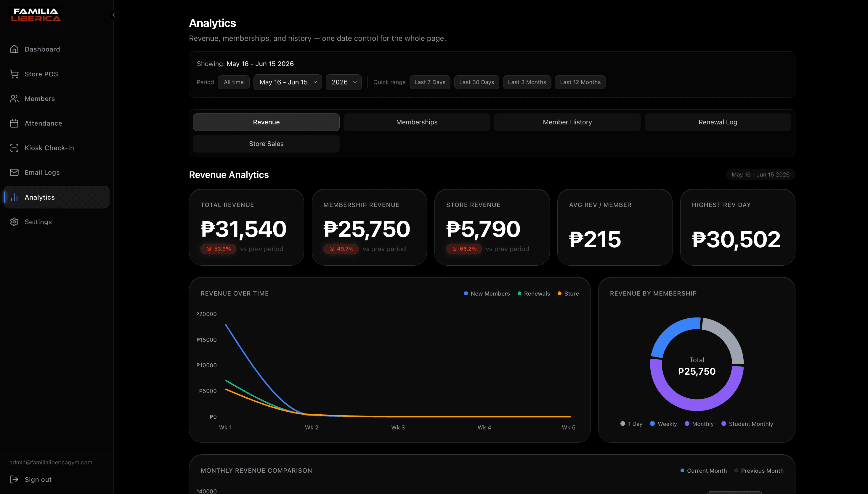The width and height of the screenshot is (868, 494).
Task: Toggle the Renewals series in the legend
Action: click(x=534, y=293)
